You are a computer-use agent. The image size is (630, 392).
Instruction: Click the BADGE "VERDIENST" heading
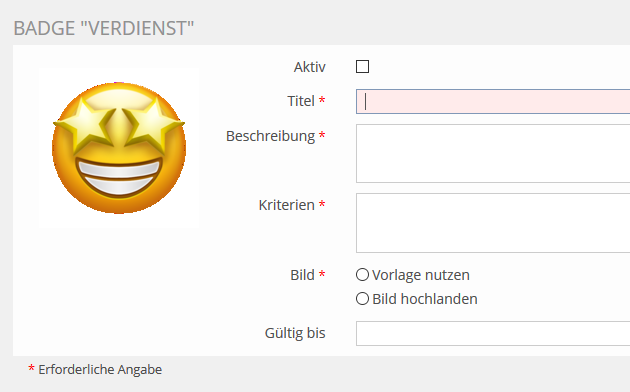point(104,29)
